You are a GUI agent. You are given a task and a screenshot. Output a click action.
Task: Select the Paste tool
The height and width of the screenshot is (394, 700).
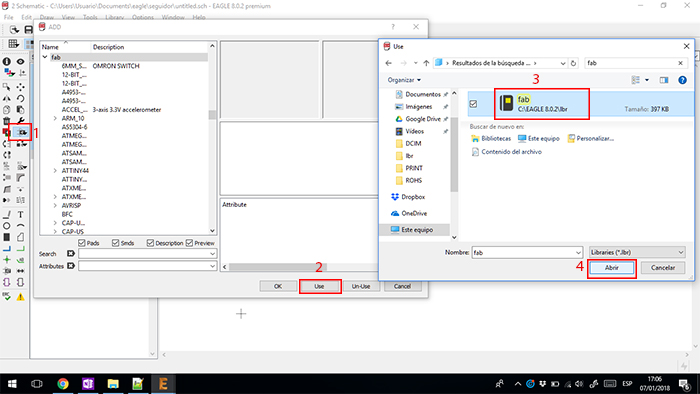point(21,110)
